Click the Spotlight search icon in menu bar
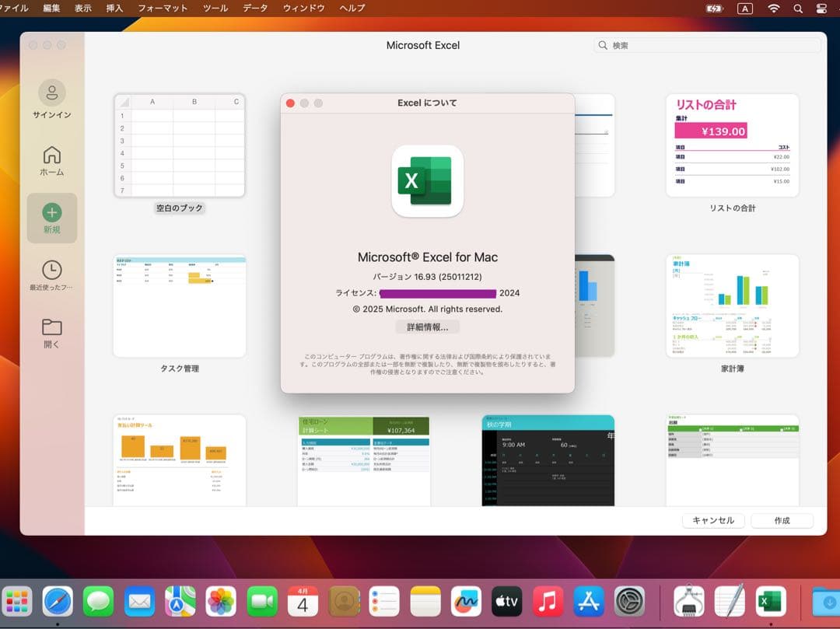The image size is (840, 629). click(x=796, y=9)
